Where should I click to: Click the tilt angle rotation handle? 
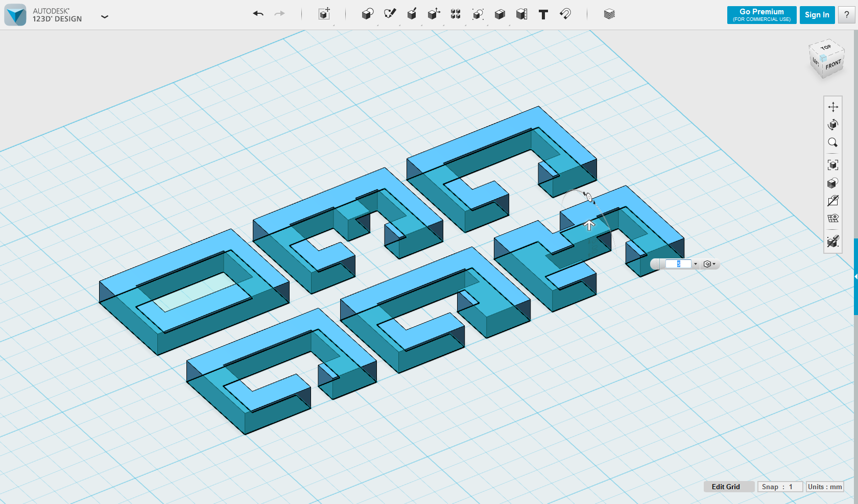(588, 197)
